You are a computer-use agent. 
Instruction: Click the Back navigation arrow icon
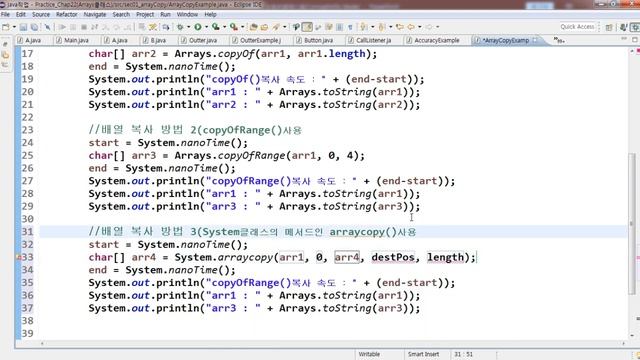411,27
